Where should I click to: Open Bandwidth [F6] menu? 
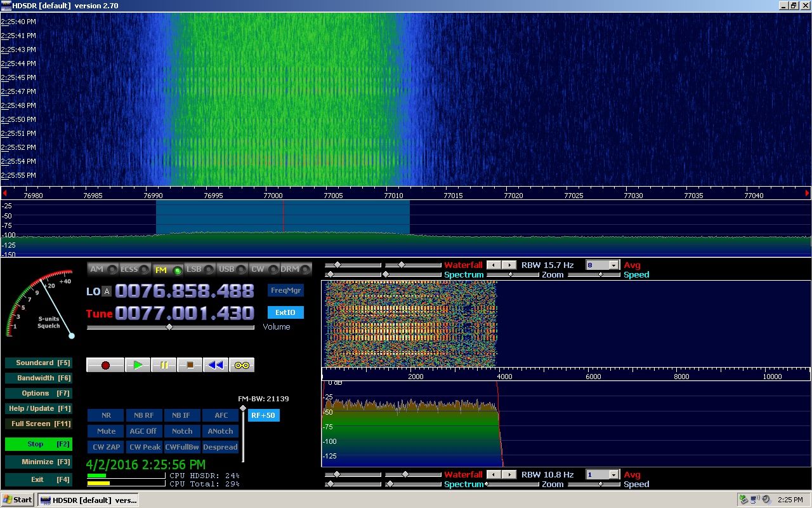pyautogui.click(x=38, y=378)
